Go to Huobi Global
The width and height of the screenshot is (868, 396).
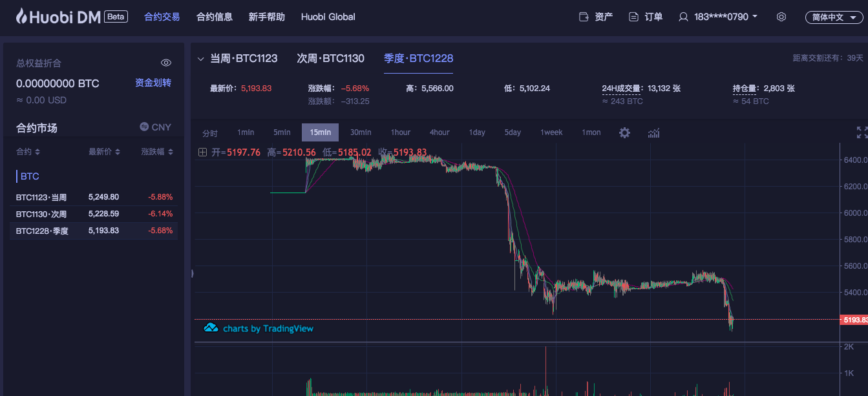point(328,17)
